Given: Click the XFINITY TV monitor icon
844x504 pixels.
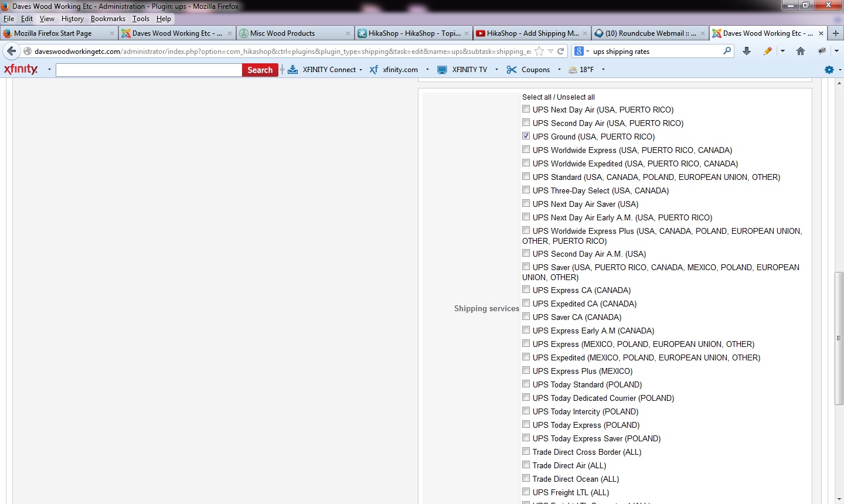Looking at the screenshot, I should click(x=442, y=70).
